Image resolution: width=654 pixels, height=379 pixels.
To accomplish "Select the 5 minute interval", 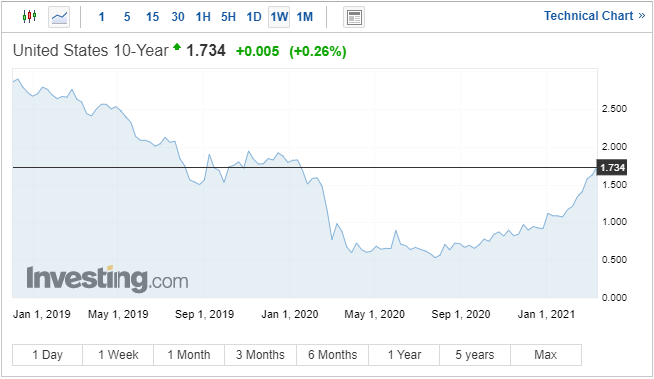I will pos(127,17).
